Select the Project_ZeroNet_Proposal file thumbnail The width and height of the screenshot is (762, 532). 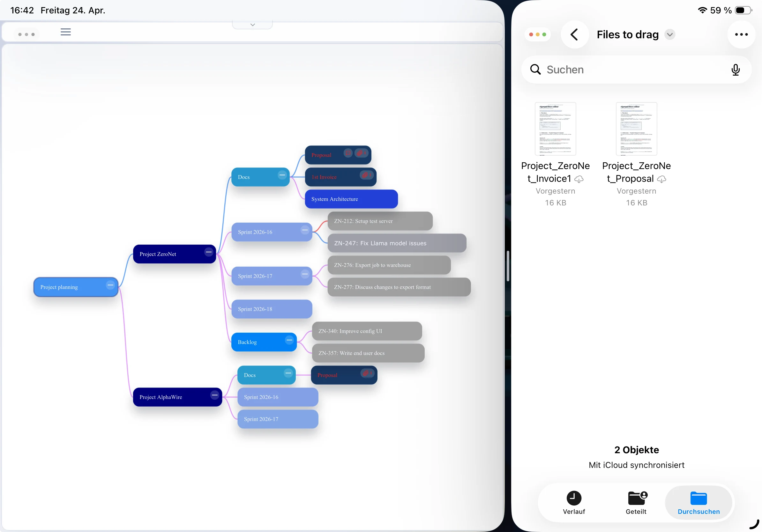pos(636,129)
